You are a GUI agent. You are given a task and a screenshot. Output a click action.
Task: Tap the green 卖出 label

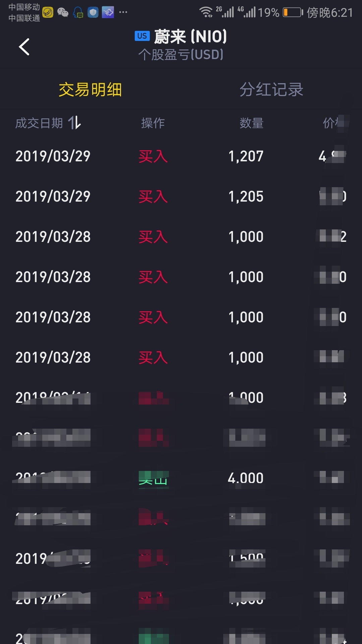tap(154, 479)
